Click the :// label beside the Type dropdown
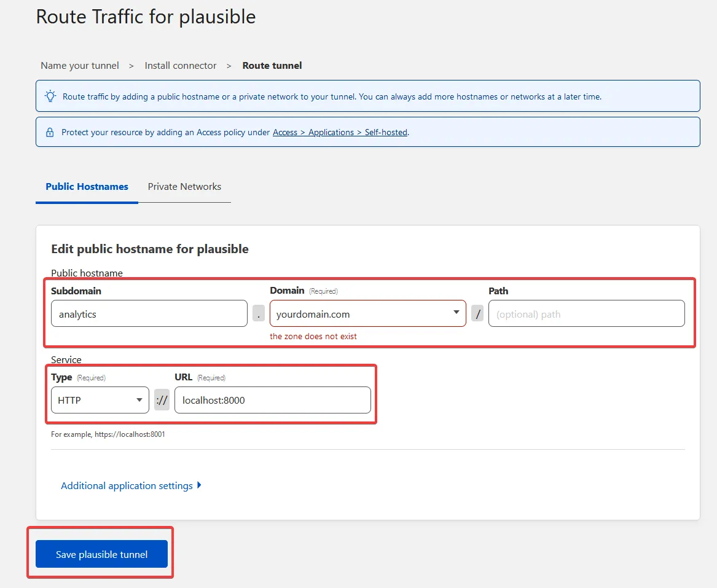 click(x=162, y=399)
